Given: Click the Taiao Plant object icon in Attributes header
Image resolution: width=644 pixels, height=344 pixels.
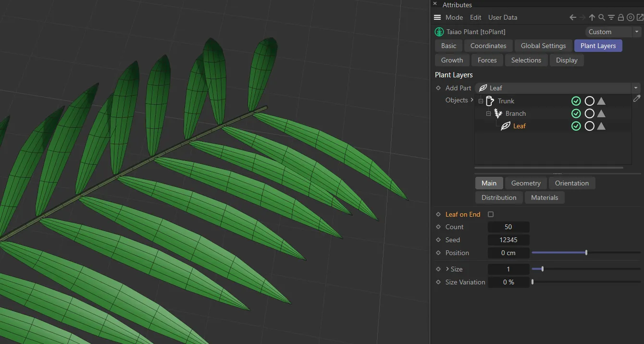Looking at the screenshot, I should coord(439,32).
